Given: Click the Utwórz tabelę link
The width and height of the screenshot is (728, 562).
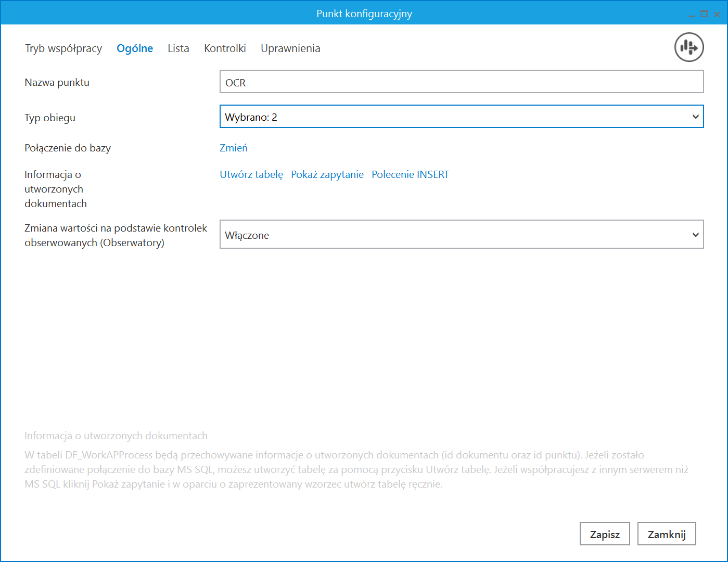Looking at the screenshot, I should point(251,174).
